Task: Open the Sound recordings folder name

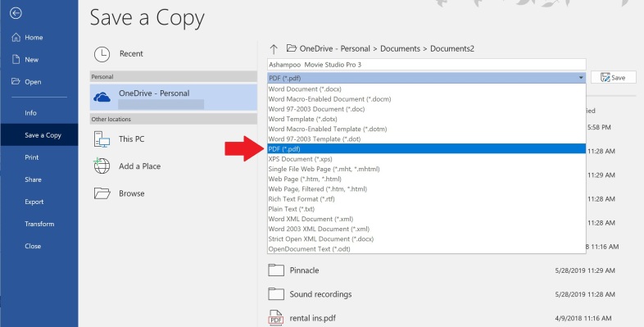Action: (x=320, y=294)
